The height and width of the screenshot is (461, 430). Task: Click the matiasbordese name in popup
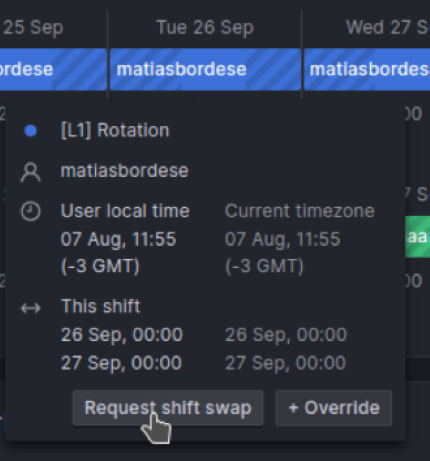tap(125, 171)
